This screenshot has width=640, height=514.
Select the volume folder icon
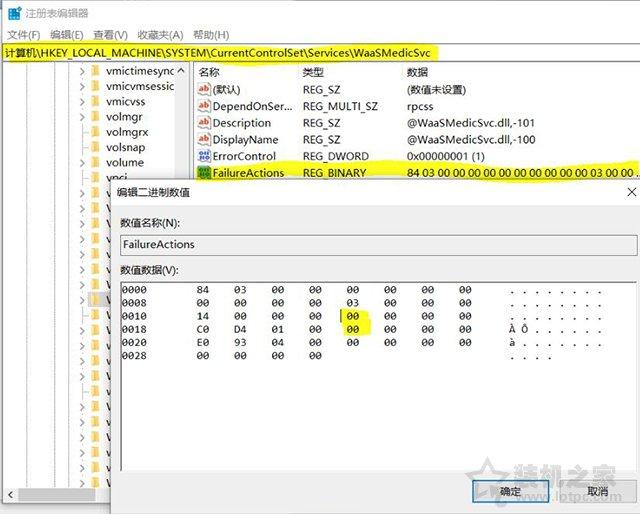(x=95, y=162)
